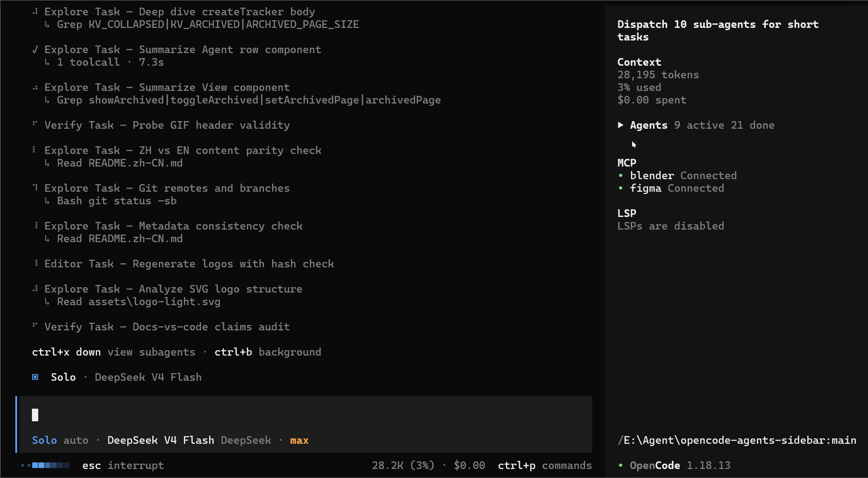
Task: Click spinner beside Regenerate logos with hash check
Action: (x=36, y=263)
